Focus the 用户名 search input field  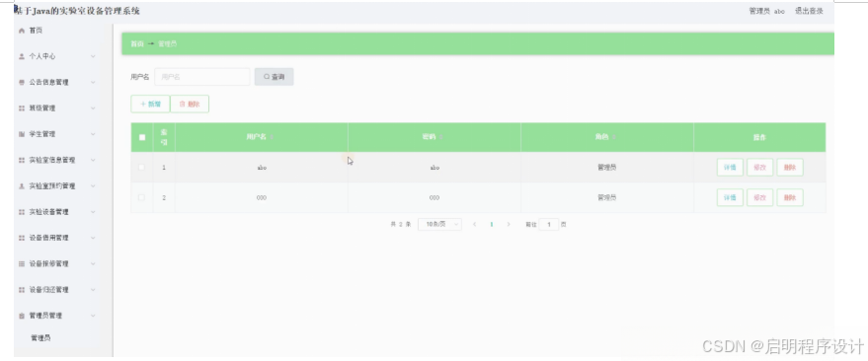click(x=202, y=77)
